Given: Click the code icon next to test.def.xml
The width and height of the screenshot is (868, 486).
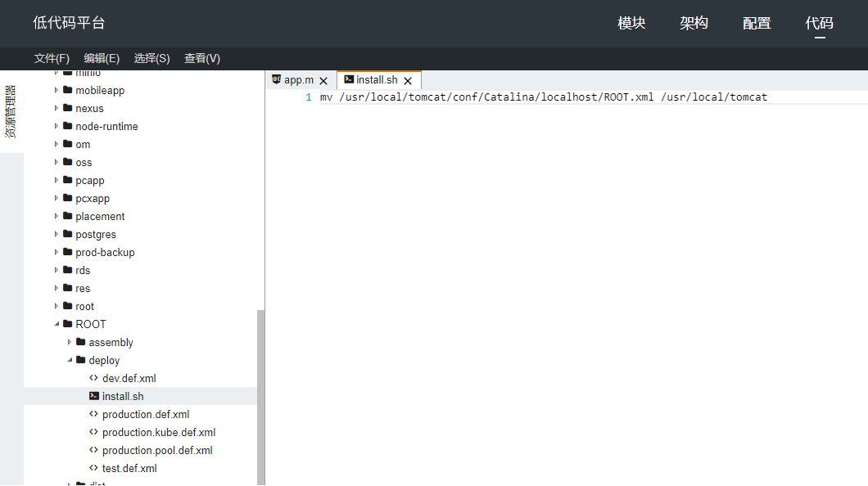Looking at the screenshot, I should coord(94,469).
